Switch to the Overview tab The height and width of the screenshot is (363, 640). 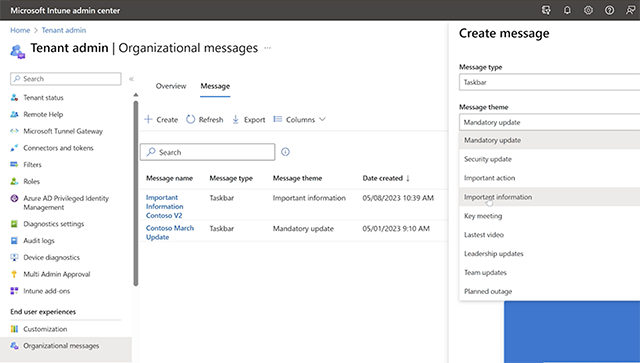coord(171,86)
